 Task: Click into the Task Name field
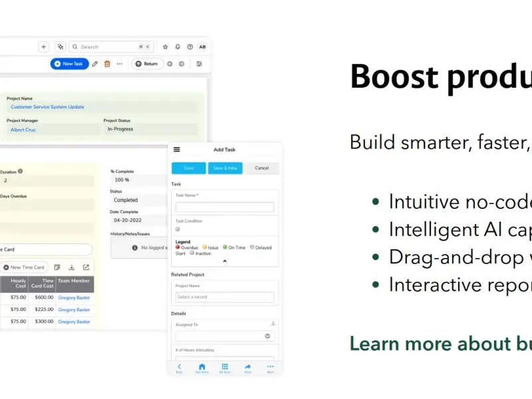pyautogui.click(x=225, y=207)
